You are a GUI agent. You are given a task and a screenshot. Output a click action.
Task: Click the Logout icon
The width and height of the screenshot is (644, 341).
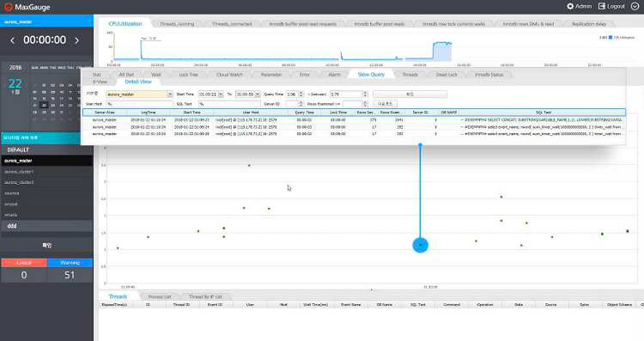click(602, 6)
